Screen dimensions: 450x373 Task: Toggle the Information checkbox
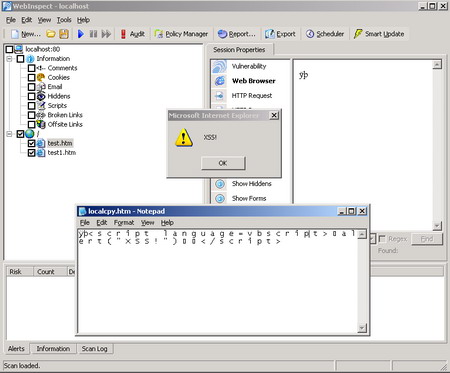click(20, 59)
